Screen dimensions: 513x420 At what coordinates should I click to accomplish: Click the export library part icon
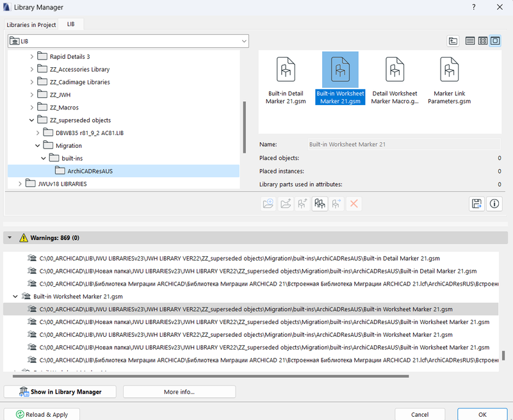303,204
